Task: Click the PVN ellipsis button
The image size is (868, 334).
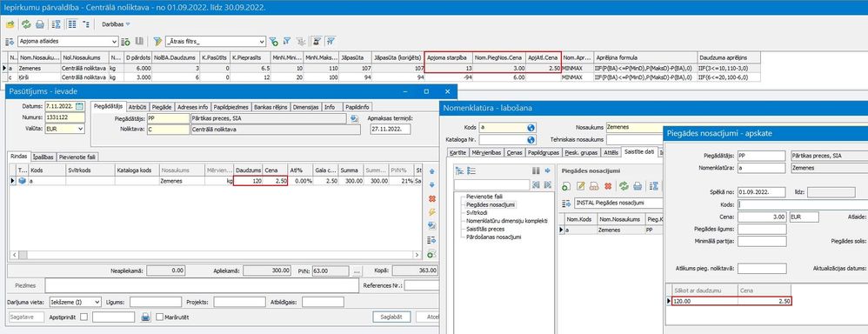Action: pos(357,271)
